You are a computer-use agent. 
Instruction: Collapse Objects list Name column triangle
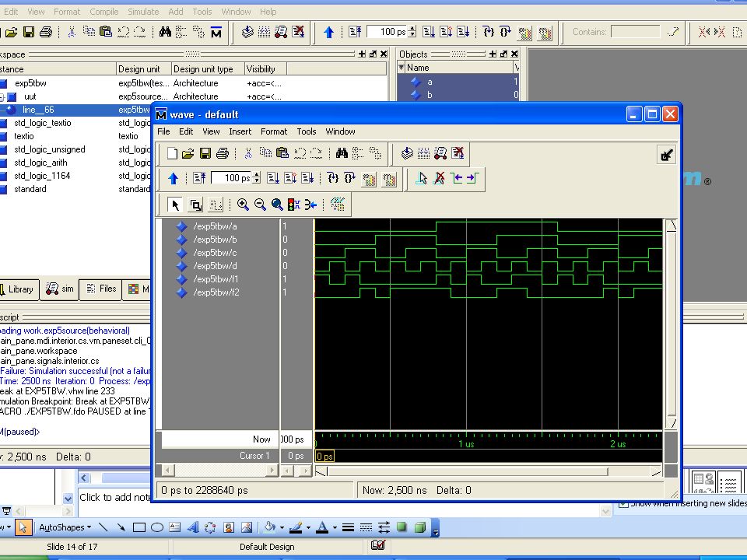click(x=402, y=68)
